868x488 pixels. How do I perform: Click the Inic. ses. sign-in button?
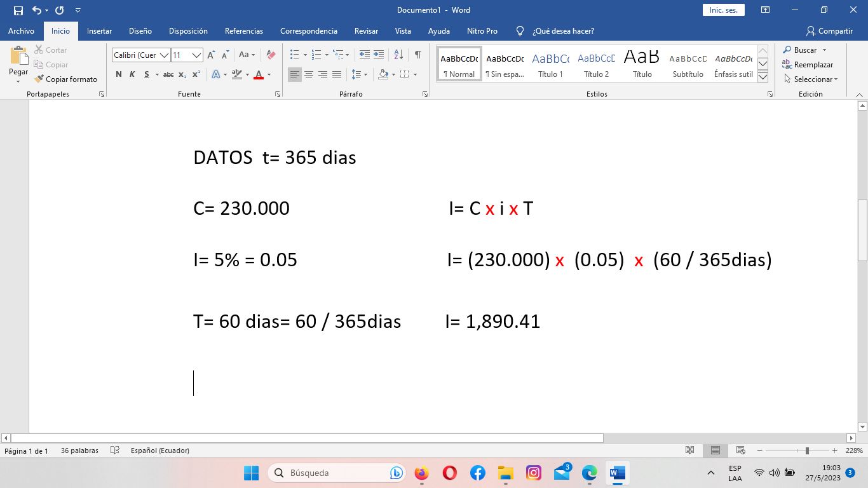pos(723,10)
